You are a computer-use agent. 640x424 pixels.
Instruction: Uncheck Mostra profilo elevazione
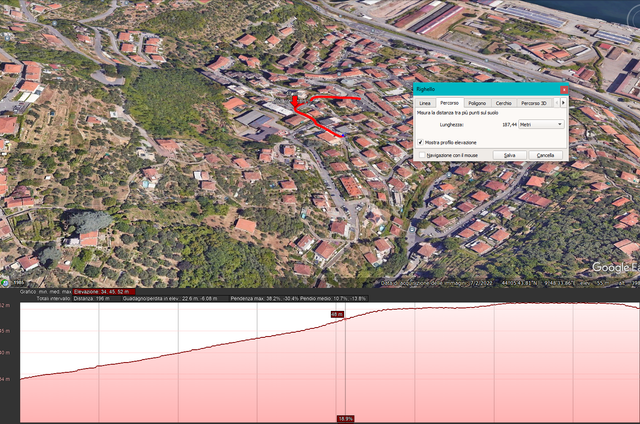[420, 142]
